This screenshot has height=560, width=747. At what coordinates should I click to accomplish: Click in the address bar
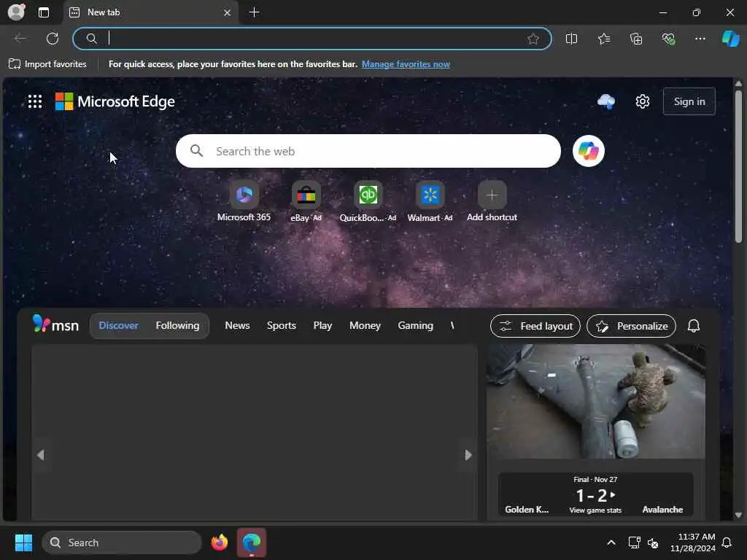[312, 39]
